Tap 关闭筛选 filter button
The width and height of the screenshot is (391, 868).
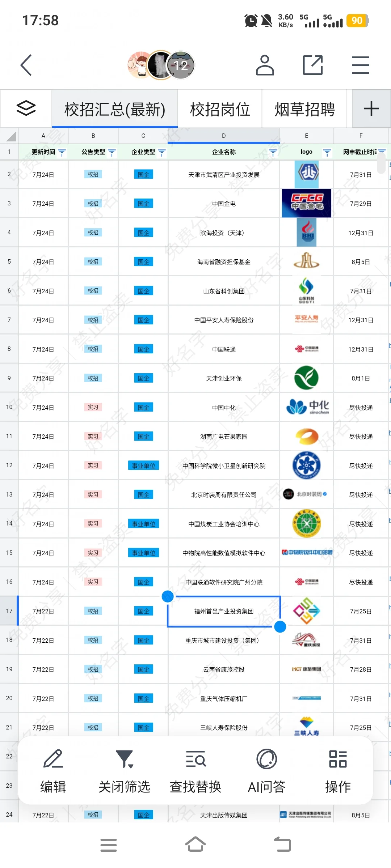(124, 770)
